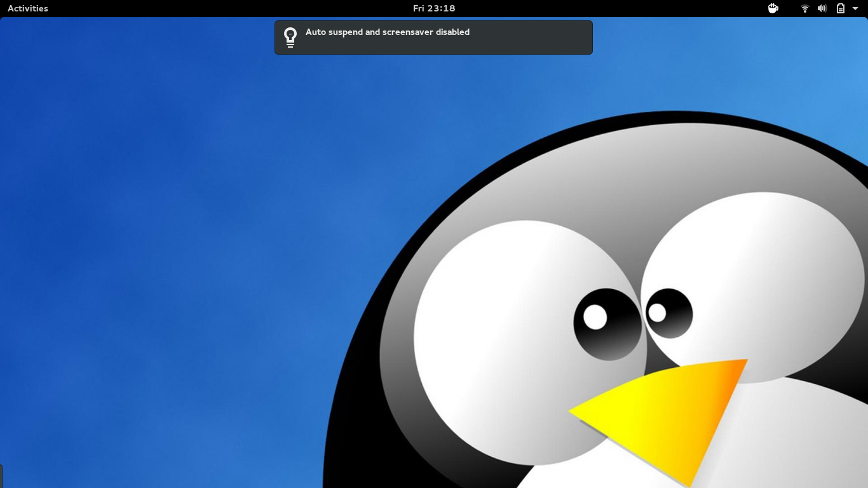This screenshot has height=488, width=868.
Task: Toggle the Caffeine coffee cup icon
Action: coord(773,8)
